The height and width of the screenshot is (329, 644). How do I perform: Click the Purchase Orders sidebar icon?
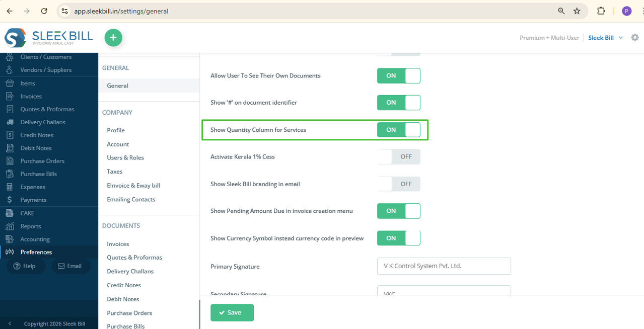tap(10, 161)
